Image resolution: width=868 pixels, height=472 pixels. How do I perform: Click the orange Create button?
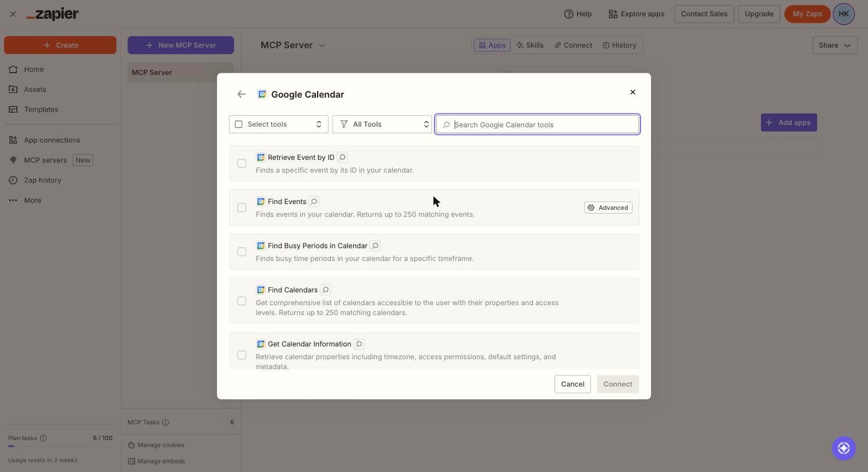60,45
